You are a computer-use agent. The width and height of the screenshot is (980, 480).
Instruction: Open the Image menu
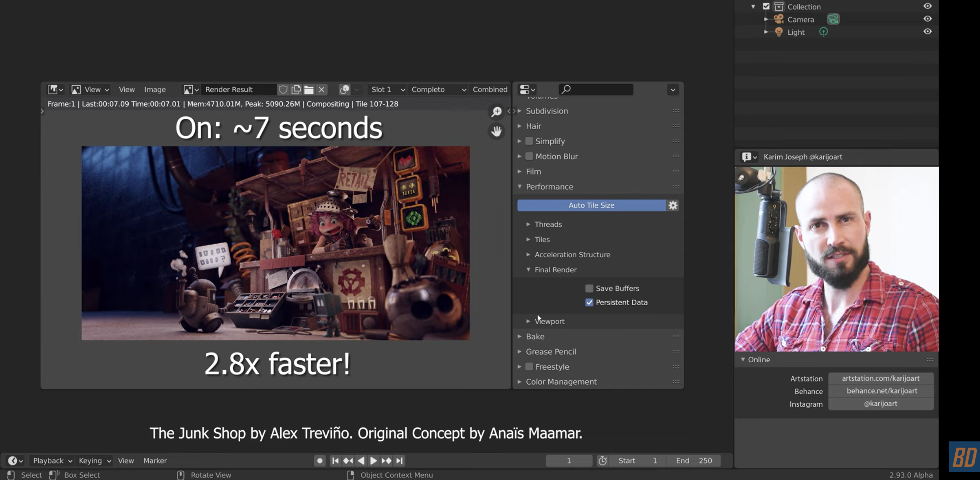(155, 90)
